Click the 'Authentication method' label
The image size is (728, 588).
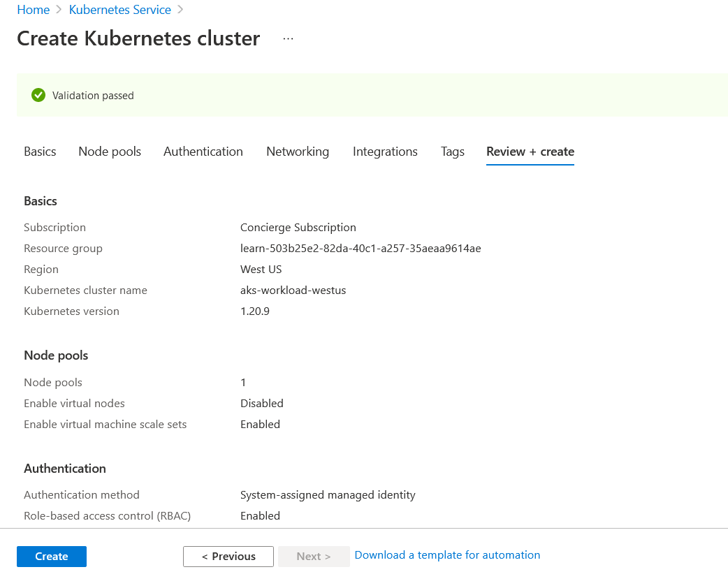[82, 494]
